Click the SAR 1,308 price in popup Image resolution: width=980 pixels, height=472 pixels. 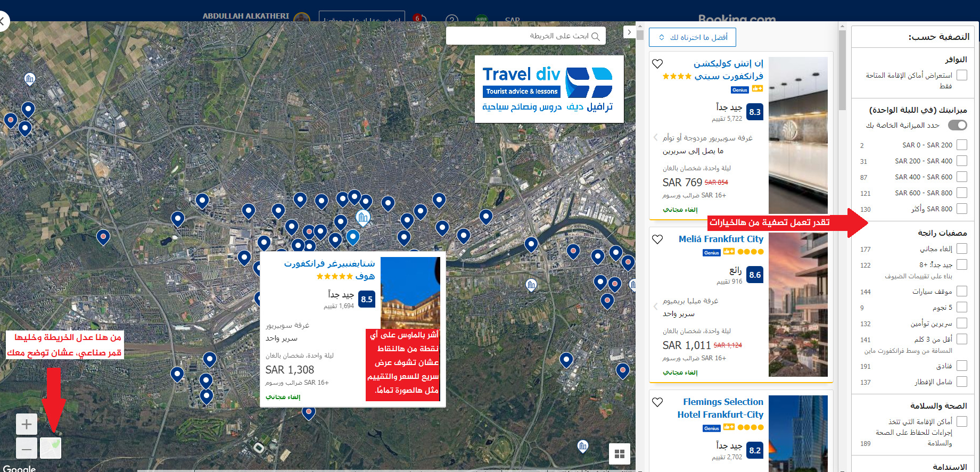coord(290,370)
